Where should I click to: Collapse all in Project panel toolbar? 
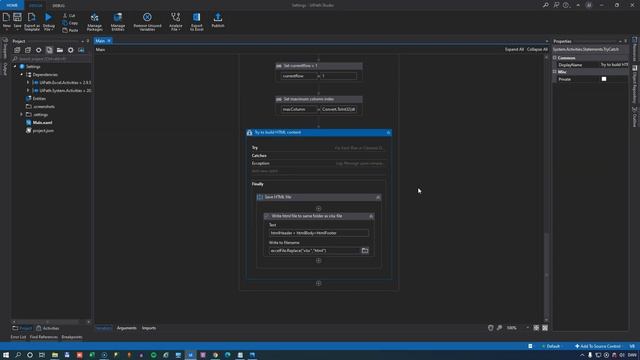[28, 50]
